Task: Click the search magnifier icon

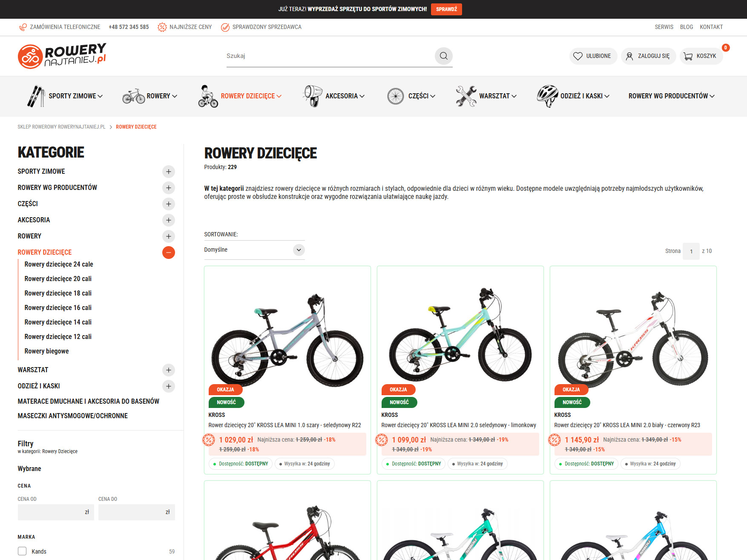Action: (x=443, y=56)
